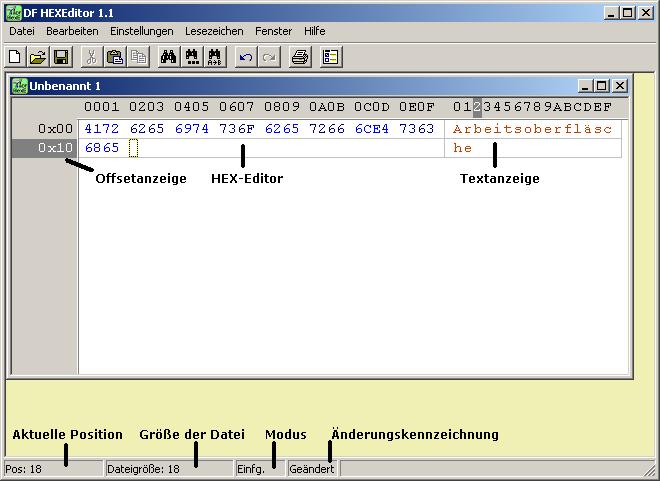Click the paste clipboard icon
This screenshot has height=481, width=660.
[115, 57]
